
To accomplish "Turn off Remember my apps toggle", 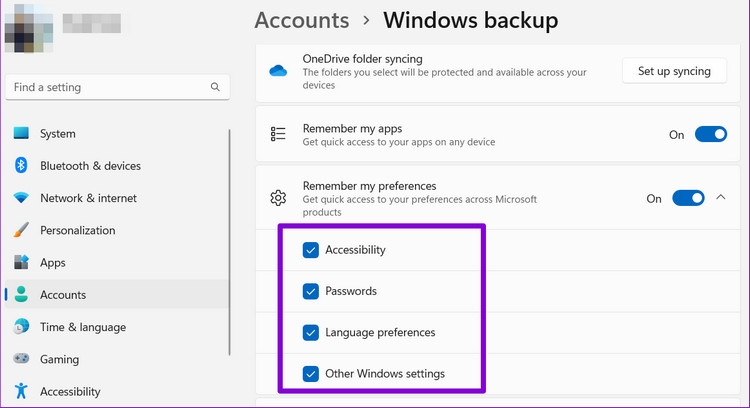I will pyautogui.click(x=711, y=134).
